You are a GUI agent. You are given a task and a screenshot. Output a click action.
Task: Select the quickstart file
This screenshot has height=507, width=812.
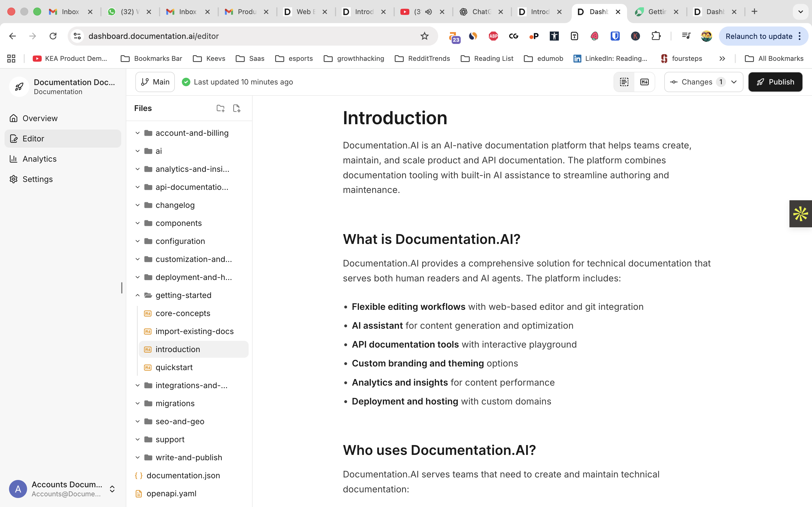[x=174, y=367]
